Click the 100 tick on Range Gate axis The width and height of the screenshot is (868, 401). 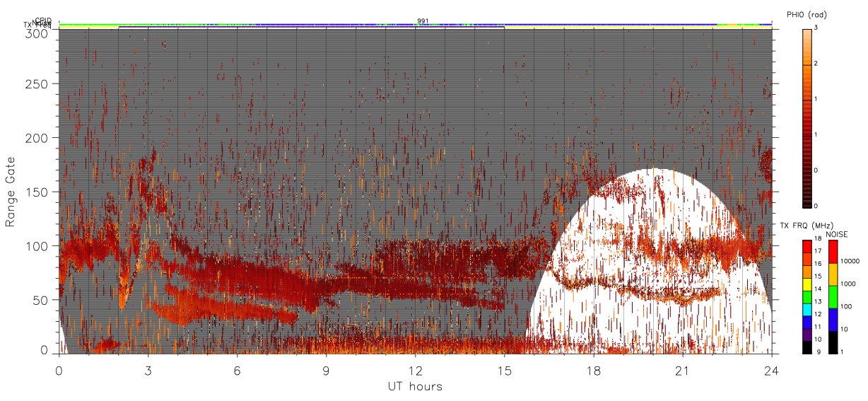pos(38,246)
